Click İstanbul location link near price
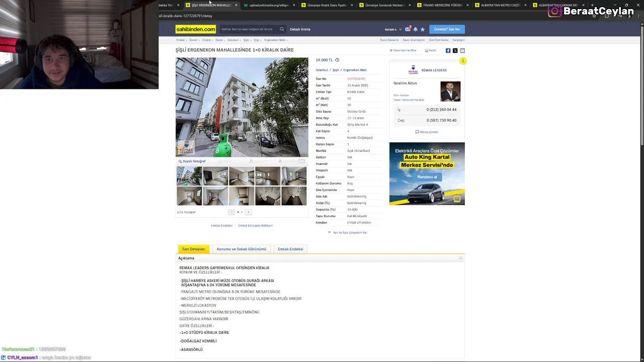 (x=321, y=70)
